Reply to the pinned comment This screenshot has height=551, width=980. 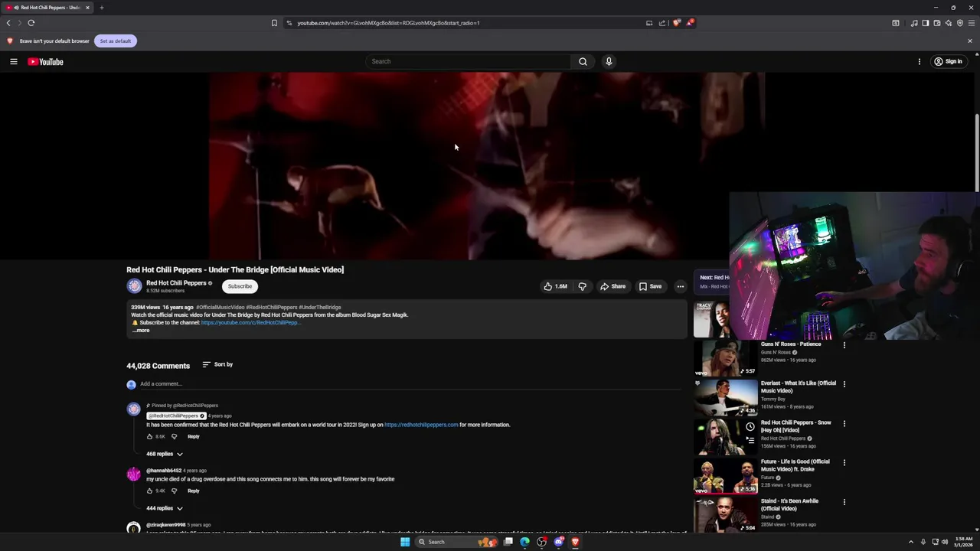194,436
